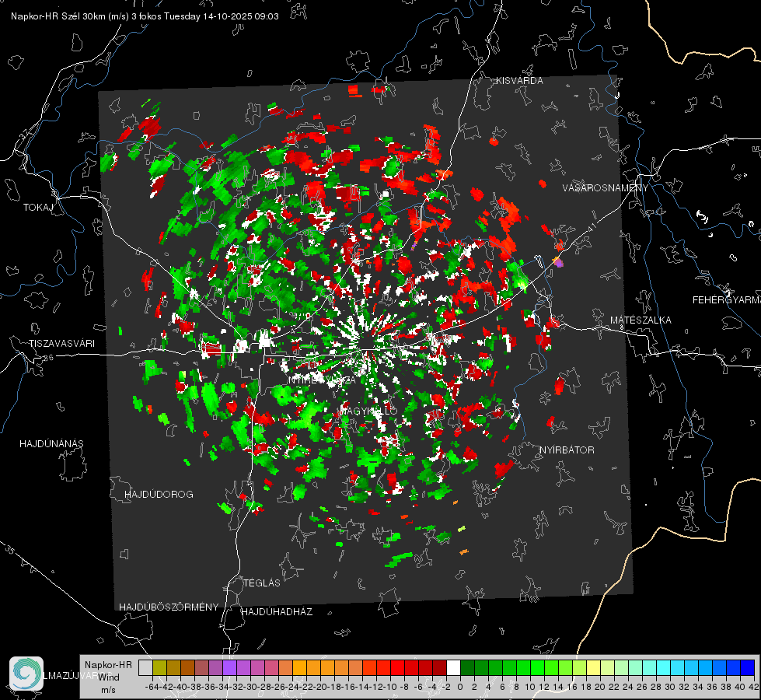Select the HAJDÚNÁNÁS town label
Image resolution: width=761 pixels, height=700 pixels.
point(51,443)
